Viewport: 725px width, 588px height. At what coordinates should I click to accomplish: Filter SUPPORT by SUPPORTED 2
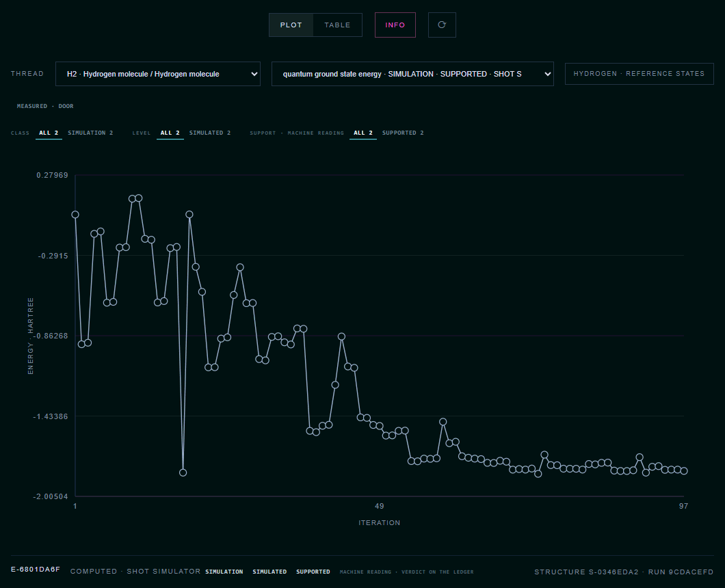[403, 133]
